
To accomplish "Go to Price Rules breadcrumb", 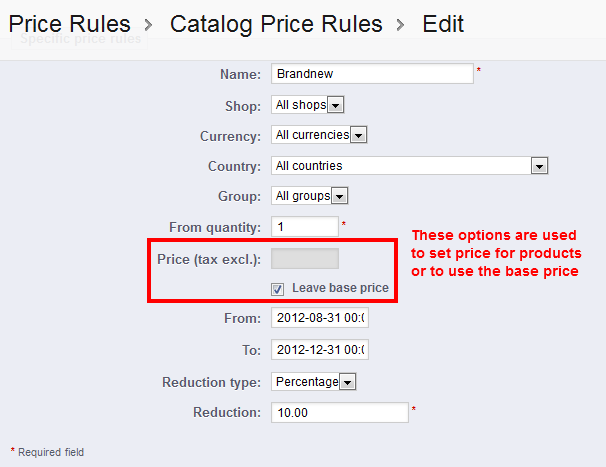I will click(x=69, y=23).
